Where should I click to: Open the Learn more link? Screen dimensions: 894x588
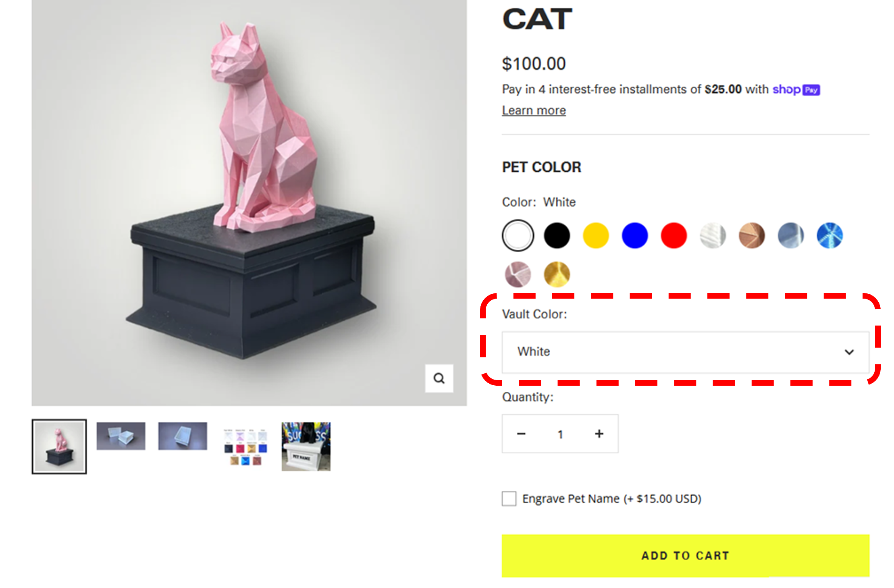point(534,110)
